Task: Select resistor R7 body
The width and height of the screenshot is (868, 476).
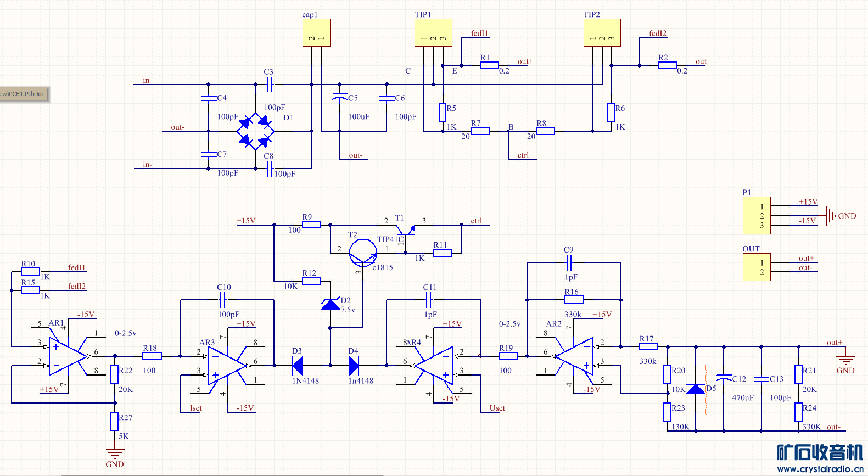Action: coord(480,131)
